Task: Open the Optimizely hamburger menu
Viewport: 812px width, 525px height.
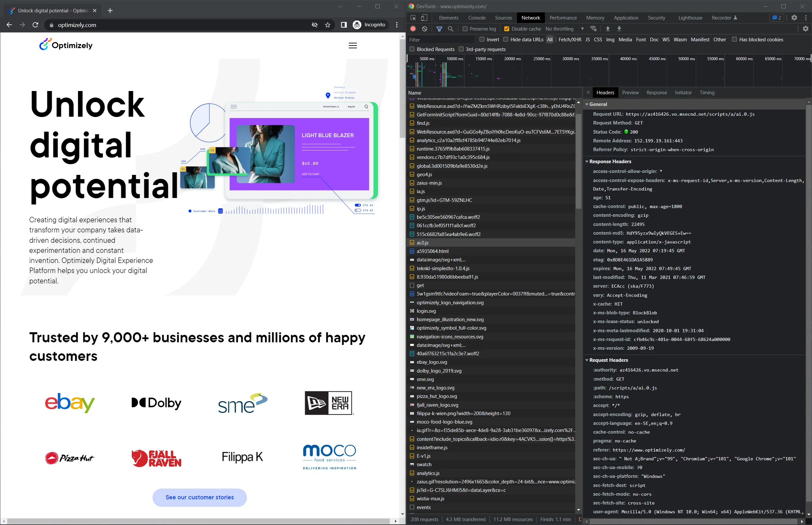Action: 353,46
